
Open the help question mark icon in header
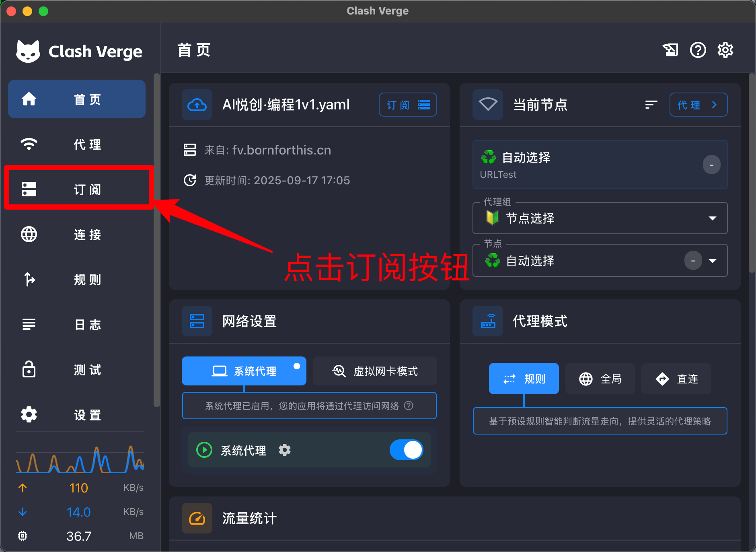tap(698, 50)
